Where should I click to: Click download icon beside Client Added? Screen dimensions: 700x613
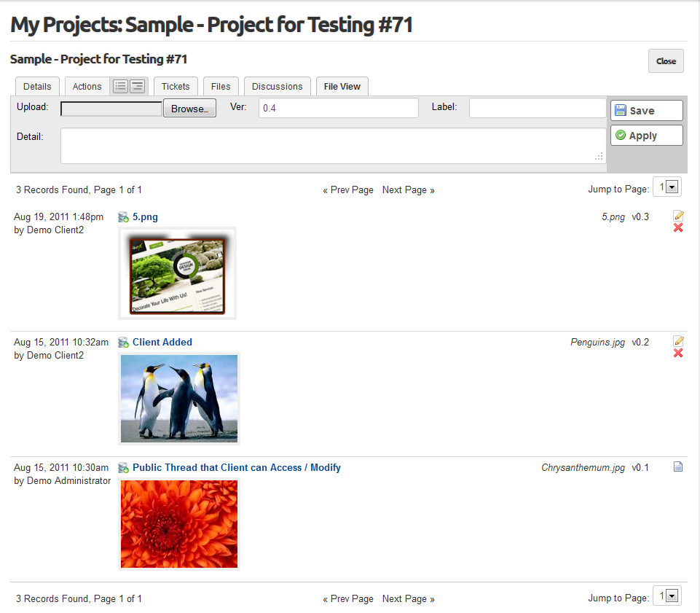pos(123,343)
